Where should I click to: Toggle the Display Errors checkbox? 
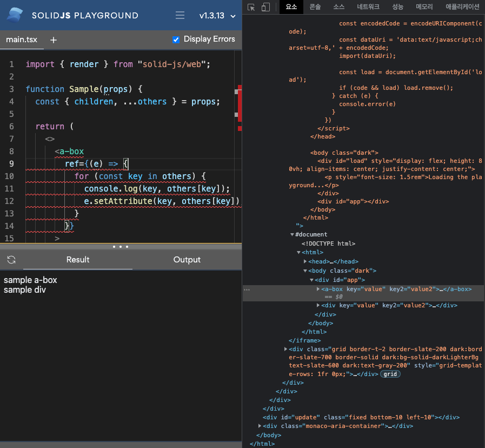176,39
